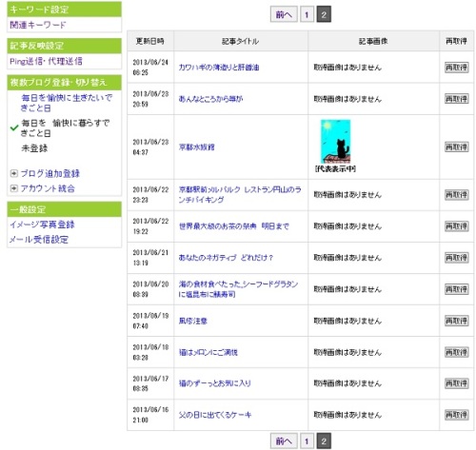Go to page 1 below the table
Viewport: 476px width, 450px height.
point(307,440)
